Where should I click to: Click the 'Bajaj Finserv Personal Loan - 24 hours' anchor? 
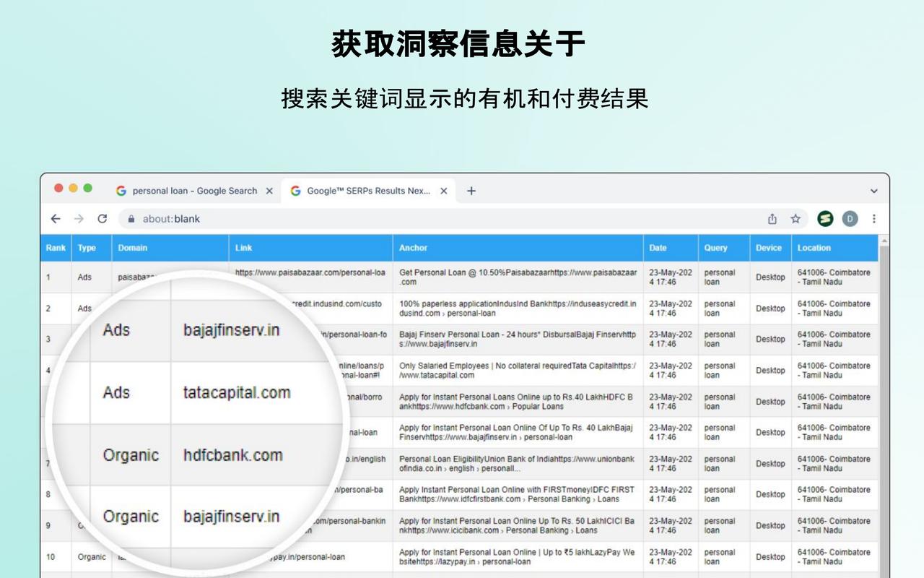tap(518, 339)
